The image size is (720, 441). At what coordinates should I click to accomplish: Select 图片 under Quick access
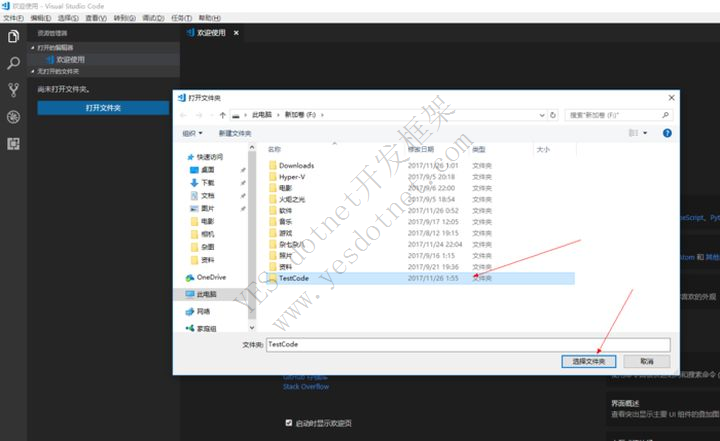202,208
